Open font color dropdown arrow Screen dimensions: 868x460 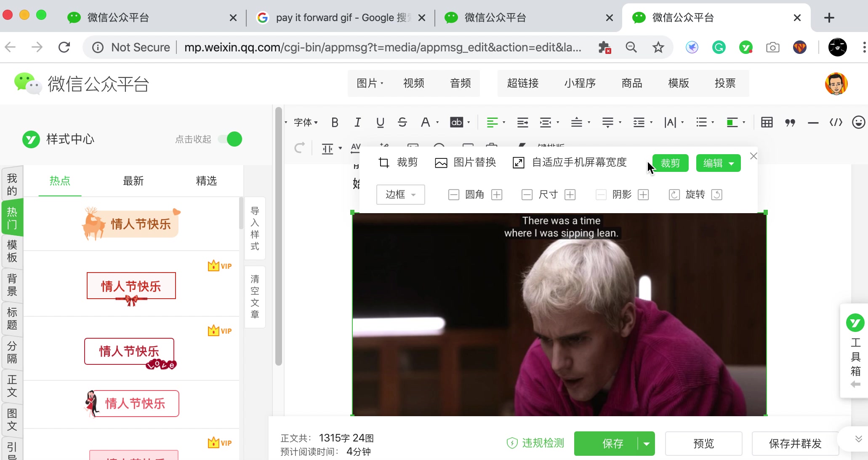coord(438,123)
